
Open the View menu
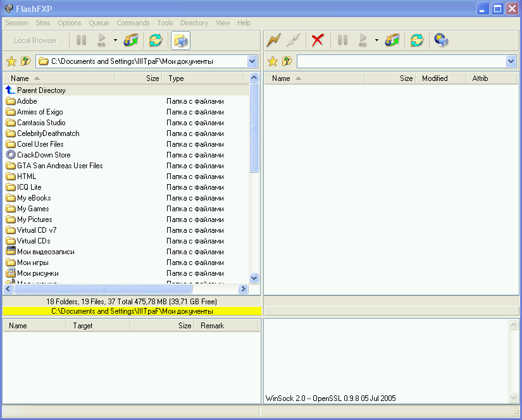223,23
